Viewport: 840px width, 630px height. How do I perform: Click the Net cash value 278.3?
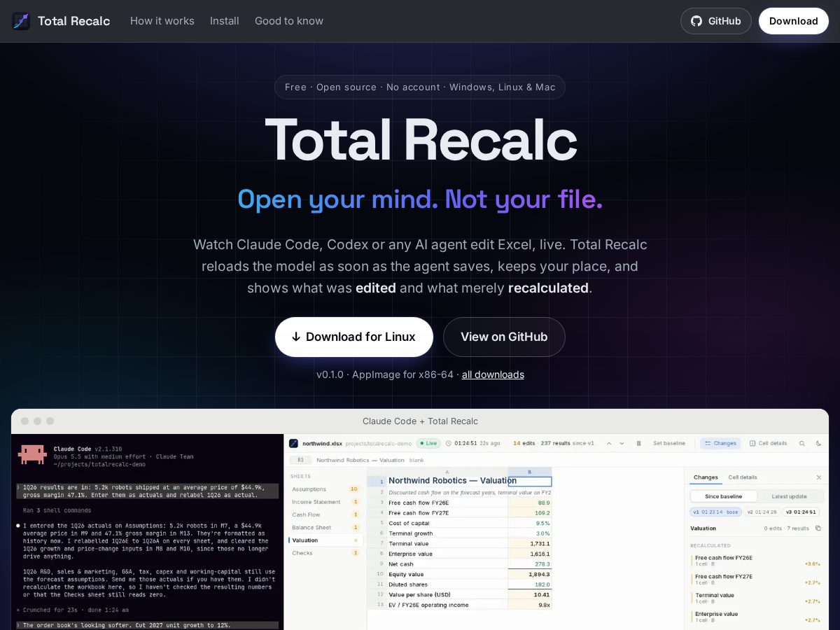tap(530, 563)
